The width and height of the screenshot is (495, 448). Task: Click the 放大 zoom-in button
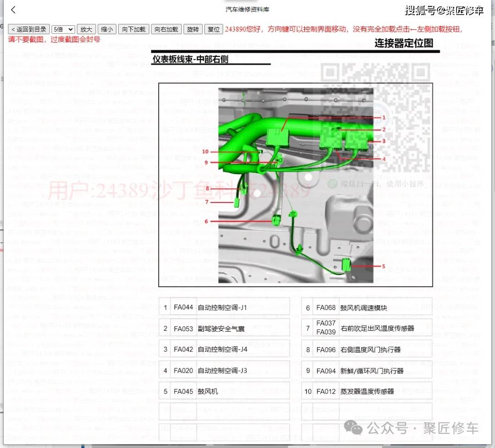(x=86, y=29)
